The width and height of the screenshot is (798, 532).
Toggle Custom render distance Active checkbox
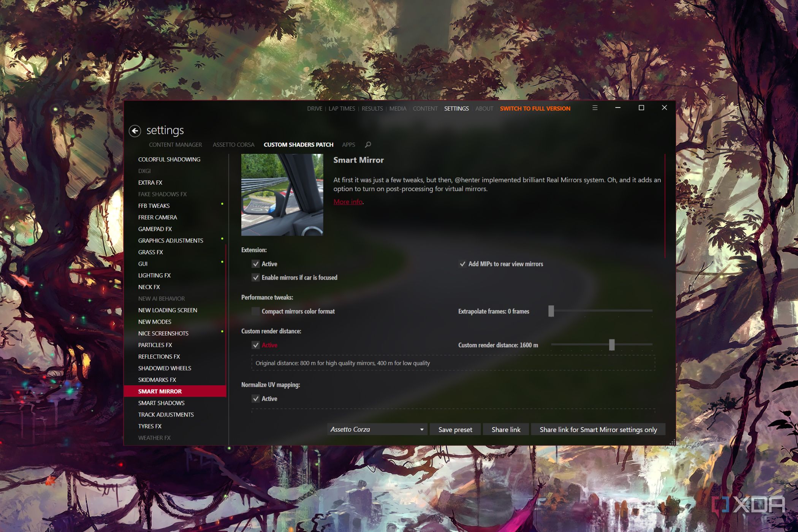click(x=256, y=345)
